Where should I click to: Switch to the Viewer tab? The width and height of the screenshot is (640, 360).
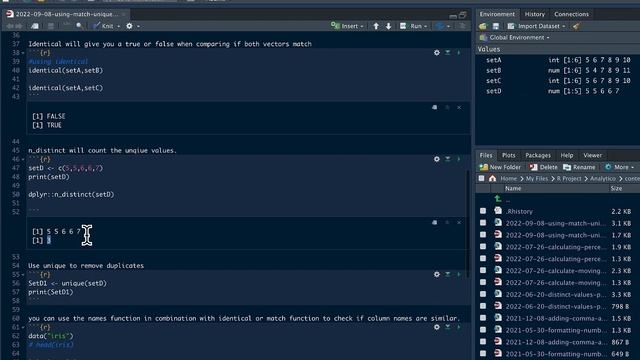tap(592, 156)
